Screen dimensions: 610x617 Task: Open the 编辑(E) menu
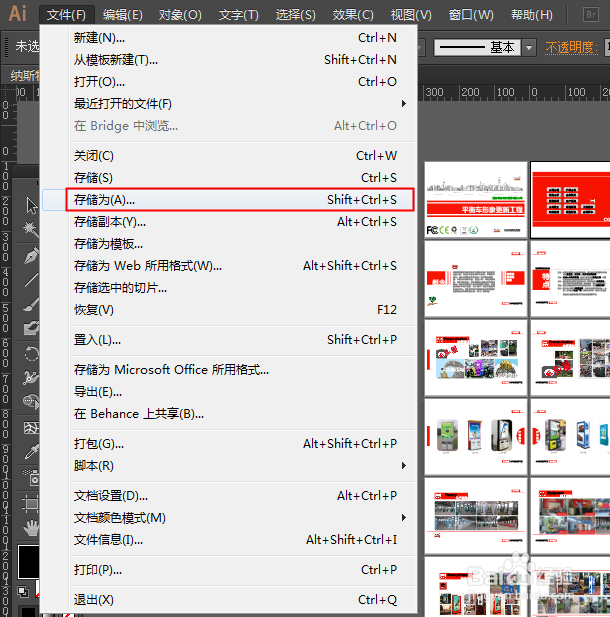click(x=123, y=15)
